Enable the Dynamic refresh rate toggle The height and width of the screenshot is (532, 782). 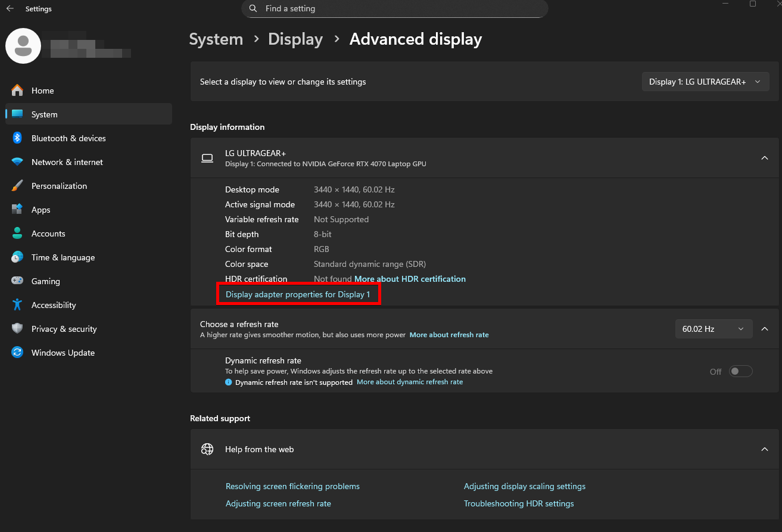pos(740,371)
